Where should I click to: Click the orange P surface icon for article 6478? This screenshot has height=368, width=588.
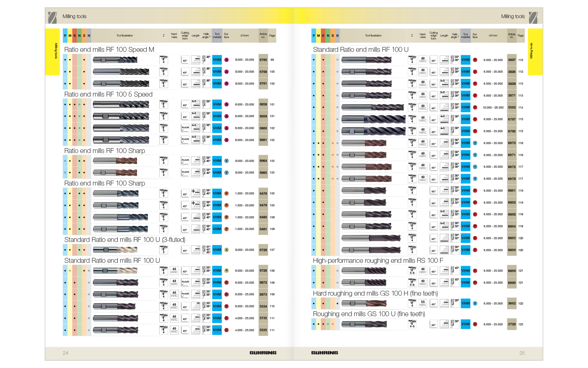tap(227, 194)
